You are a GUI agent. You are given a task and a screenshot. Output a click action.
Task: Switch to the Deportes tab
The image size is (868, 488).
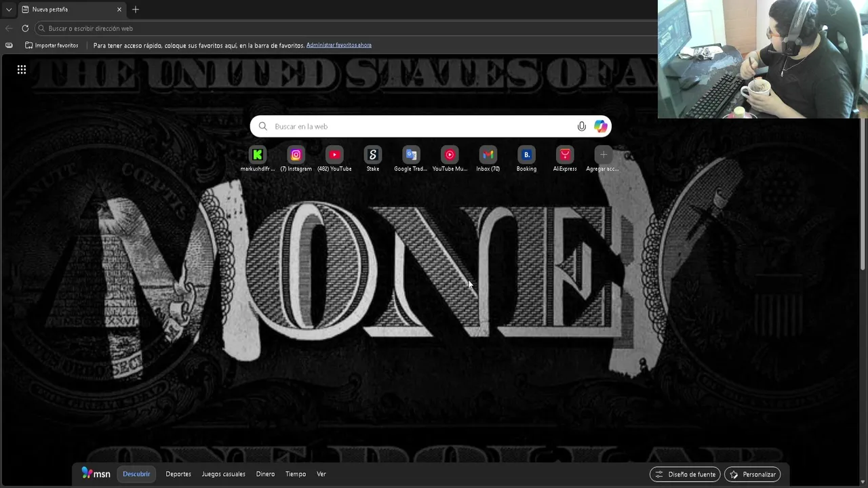[x=178, y=474]
